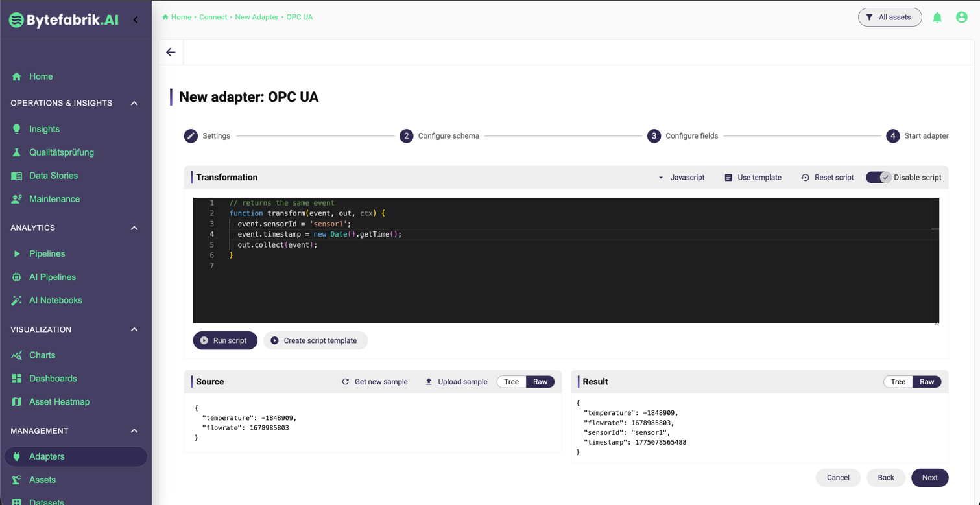980x505 pixels.
Task: Open the Javascript language dropdown
Action: pos(681,178)
